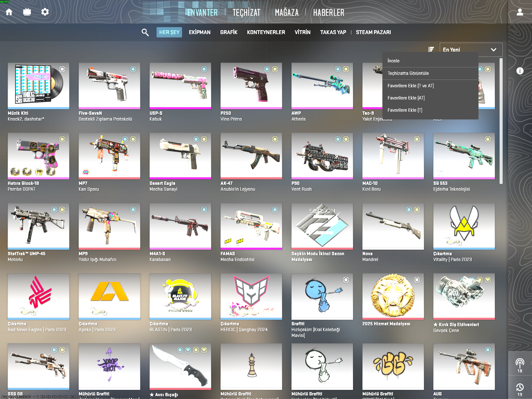
Task: Select the EKİPMAN filter tab
Action: click(199, 32)
